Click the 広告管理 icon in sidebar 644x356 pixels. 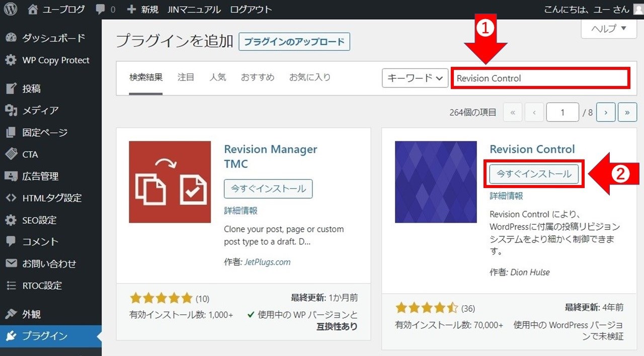11,176
